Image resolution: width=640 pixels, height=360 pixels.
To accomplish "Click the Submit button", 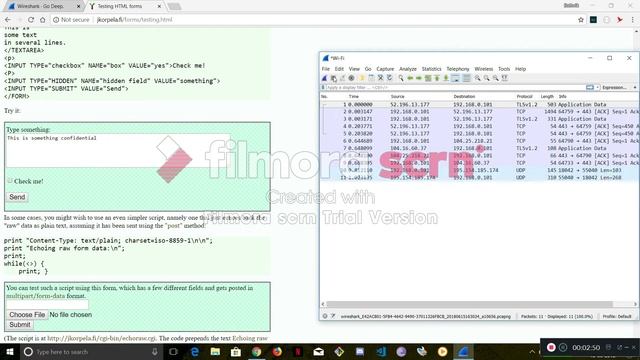I will tap(20, 325).
